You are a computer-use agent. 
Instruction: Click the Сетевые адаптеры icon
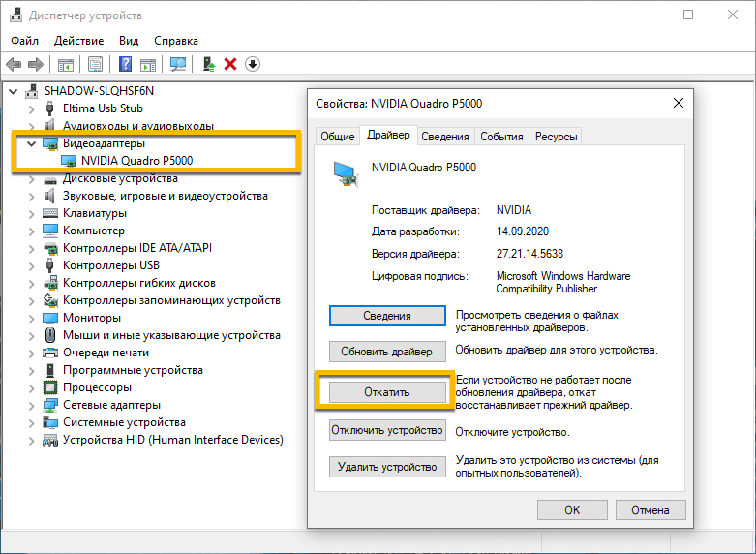[x=50, y=405]
